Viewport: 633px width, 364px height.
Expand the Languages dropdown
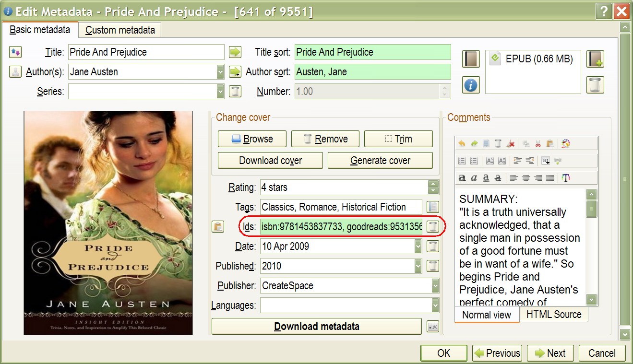click(x=435, y=305)
